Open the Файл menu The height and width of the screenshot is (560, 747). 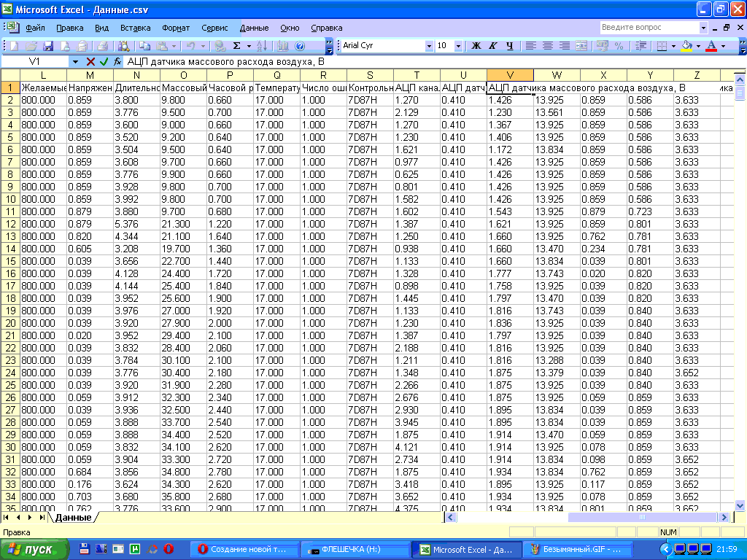(x=35, y=28)
